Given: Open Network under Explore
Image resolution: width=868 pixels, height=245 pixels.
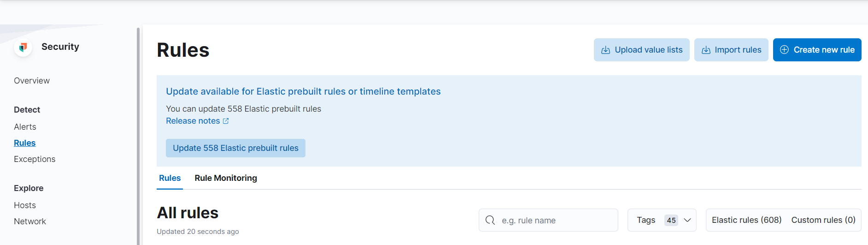Looking at the screenshot, I should (x=30, y=221).
